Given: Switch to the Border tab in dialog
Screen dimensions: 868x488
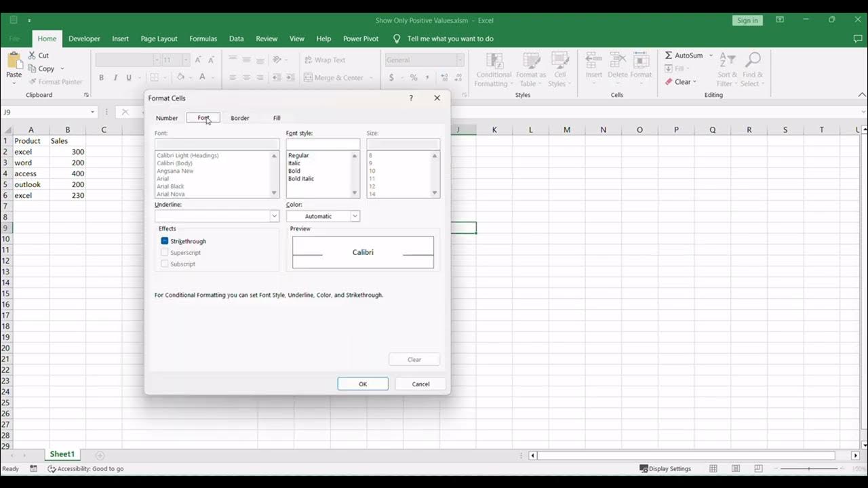Looking at the screenshot, I should 240,118.
